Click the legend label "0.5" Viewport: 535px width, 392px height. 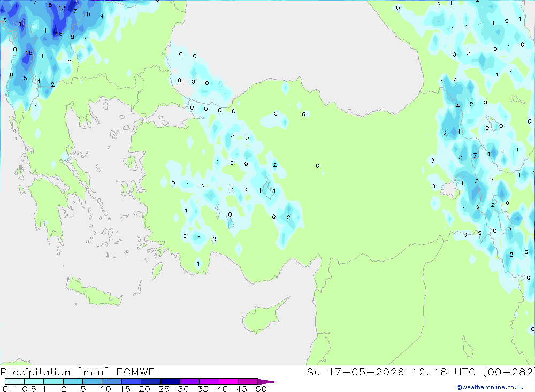(x=29, y=389)
